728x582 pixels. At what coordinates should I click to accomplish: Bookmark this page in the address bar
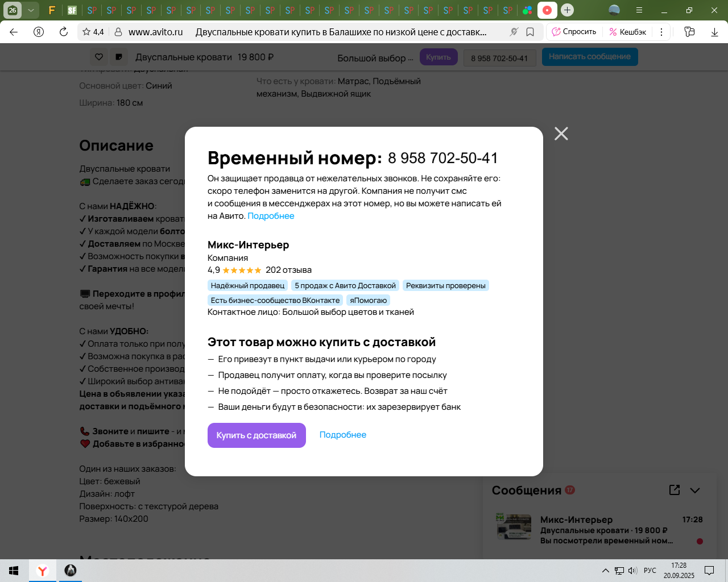[x=530, y=32]
